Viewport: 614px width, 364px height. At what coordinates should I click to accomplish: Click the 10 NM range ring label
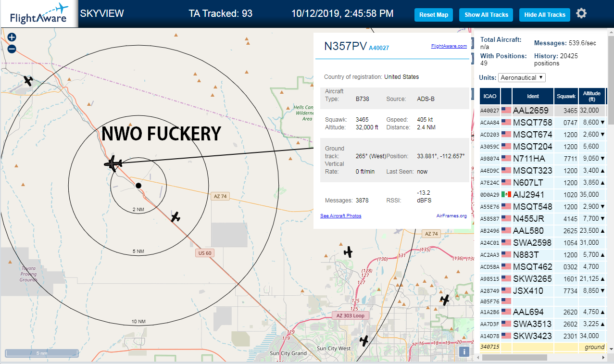click(138, 322)
